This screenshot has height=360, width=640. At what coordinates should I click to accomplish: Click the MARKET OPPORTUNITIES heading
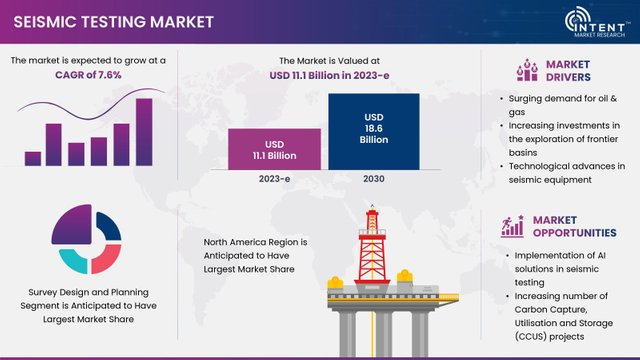point(575,227)
